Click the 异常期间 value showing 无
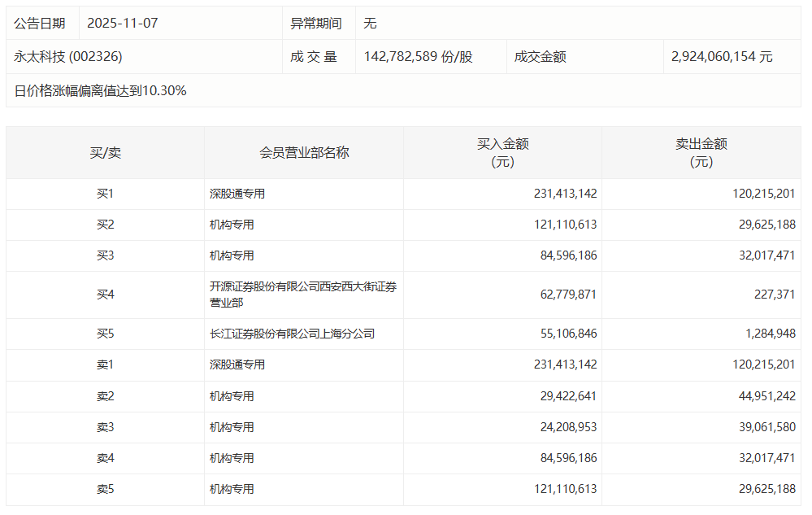 [371, 23]
